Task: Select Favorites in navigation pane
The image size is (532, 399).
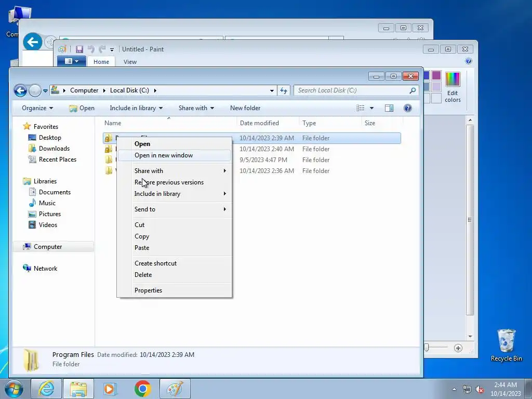Action: pos(41,127)
